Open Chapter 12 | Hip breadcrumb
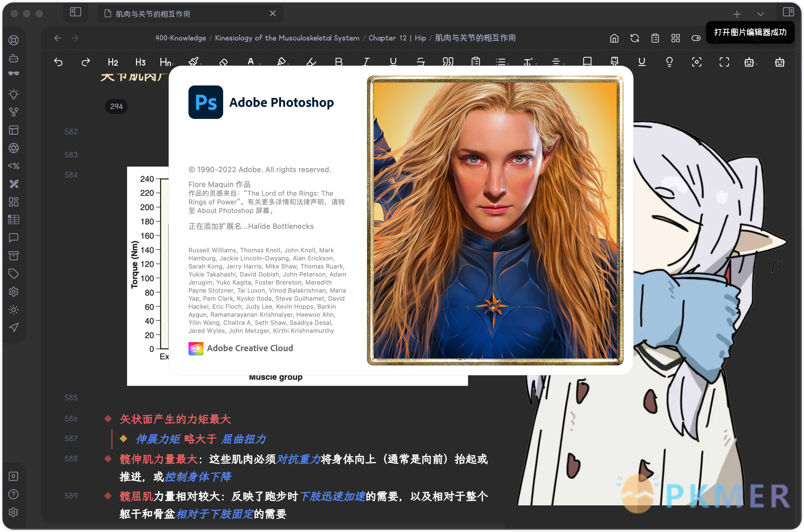This screenshot has height=532, width=804. (x=397, y=38)
